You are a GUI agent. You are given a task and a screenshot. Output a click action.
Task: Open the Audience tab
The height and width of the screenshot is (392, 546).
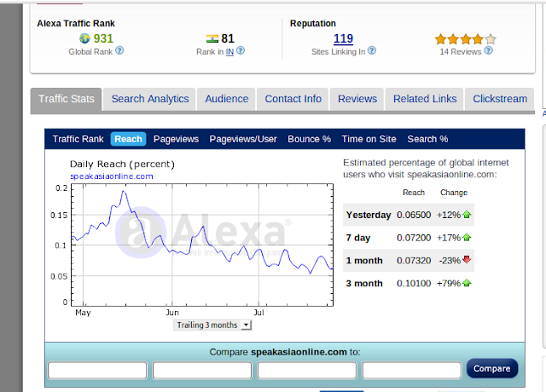coord(226,99)
